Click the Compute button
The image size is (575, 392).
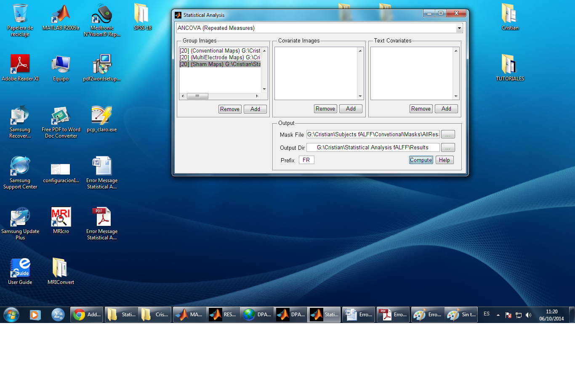[x=421, y=160]
